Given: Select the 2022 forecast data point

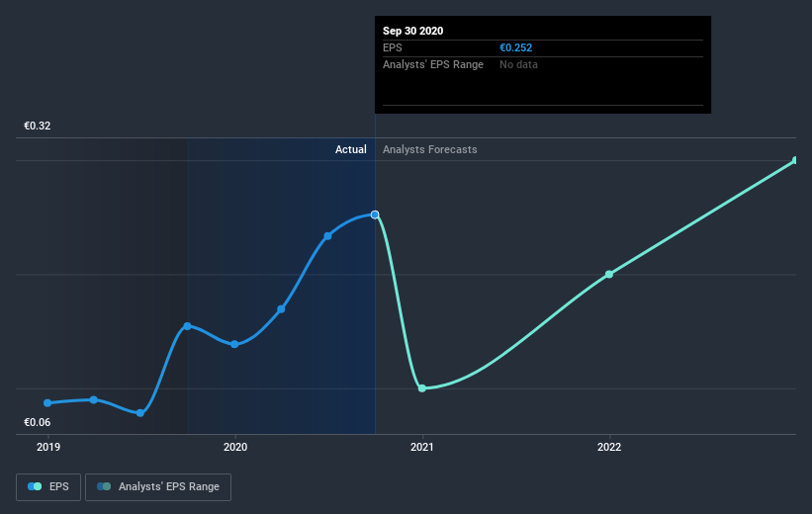Looking at the screenshot, I should tap(609, 275).
